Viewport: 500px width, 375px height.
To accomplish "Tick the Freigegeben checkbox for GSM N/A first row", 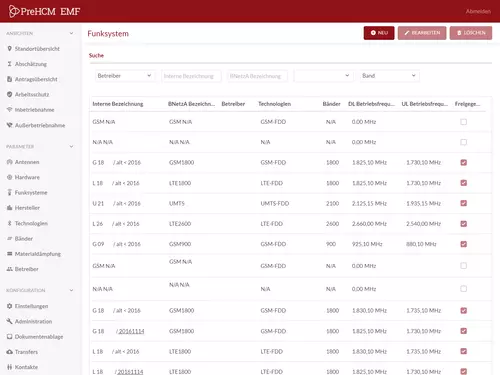I will [x=463, y=122].
